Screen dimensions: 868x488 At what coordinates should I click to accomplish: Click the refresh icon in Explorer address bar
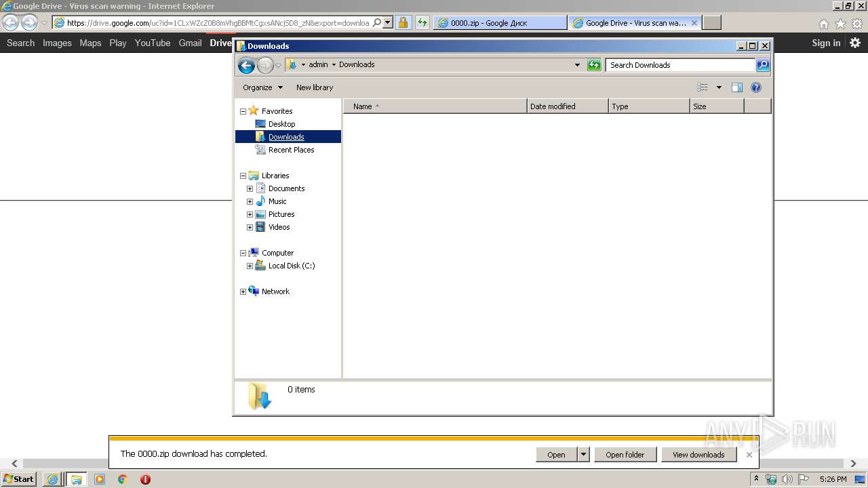point(594,65)
